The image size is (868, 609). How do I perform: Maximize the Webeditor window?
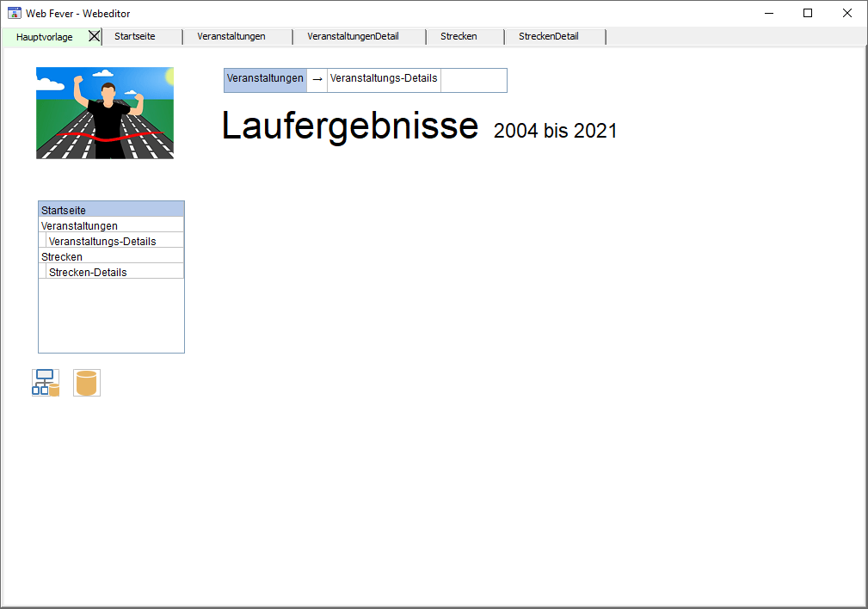(x=808, y=13)
